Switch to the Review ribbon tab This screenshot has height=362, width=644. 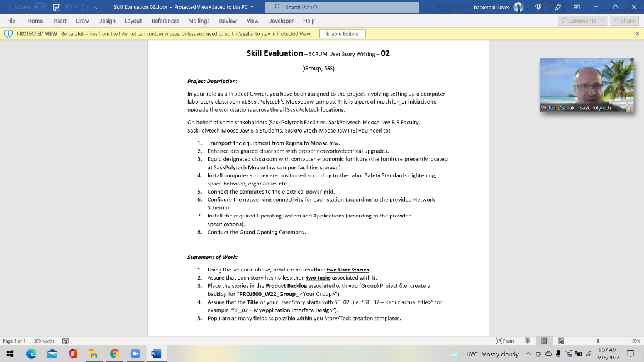tap(228, 20)
